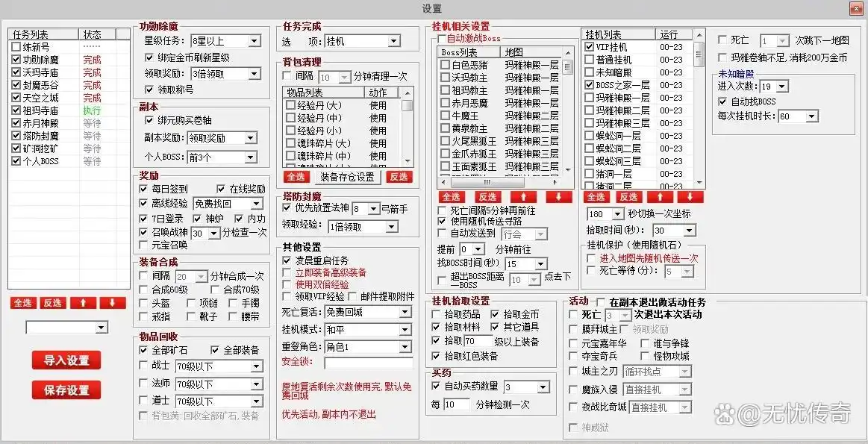点击挂机列表面板的红色下移箭头
Image resolution: width=868 pixels, height=444 pixels.
click(690, 197)
